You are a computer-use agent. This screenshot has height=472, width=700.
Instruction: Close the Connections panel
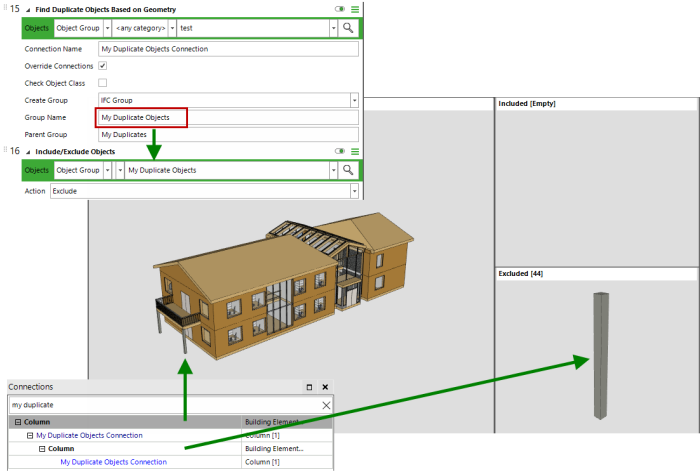[325, 387]
